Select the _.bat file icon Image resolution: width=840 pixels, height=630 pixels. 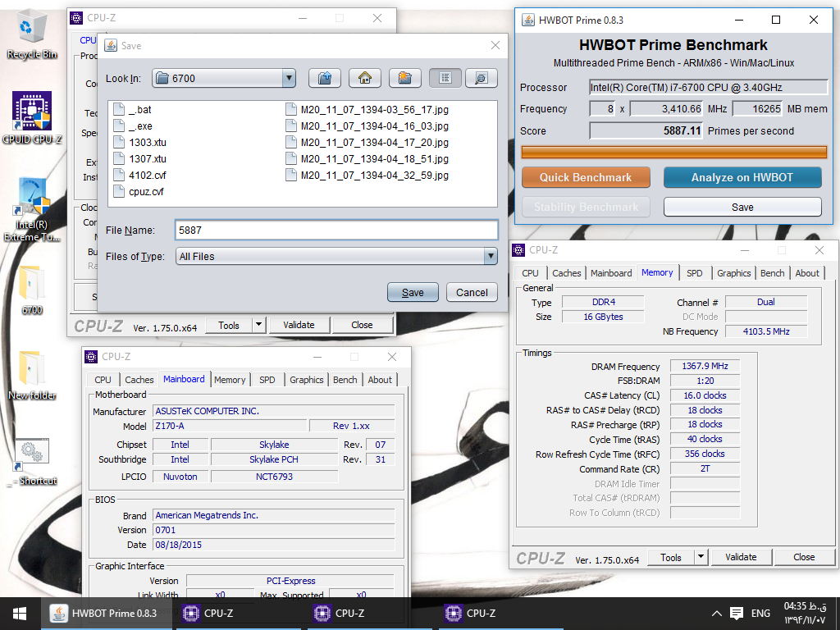(x=119, y=110)
